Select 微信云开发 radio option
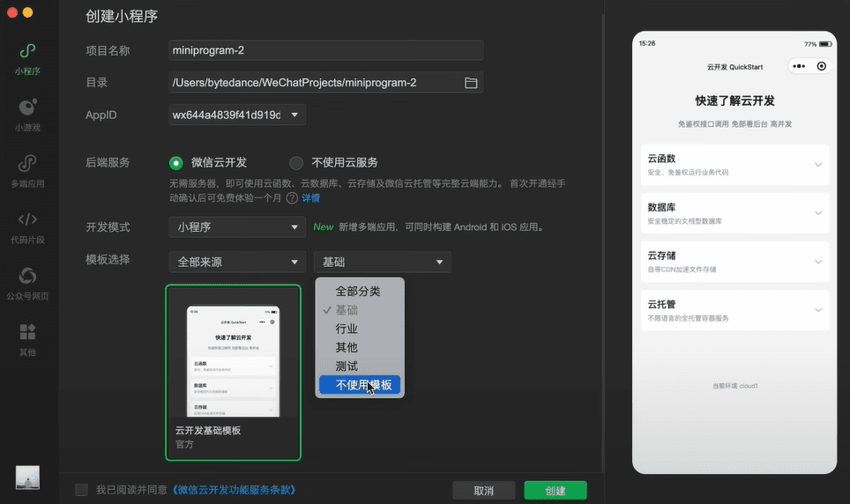850x504 pixels. tap(175, 163)
